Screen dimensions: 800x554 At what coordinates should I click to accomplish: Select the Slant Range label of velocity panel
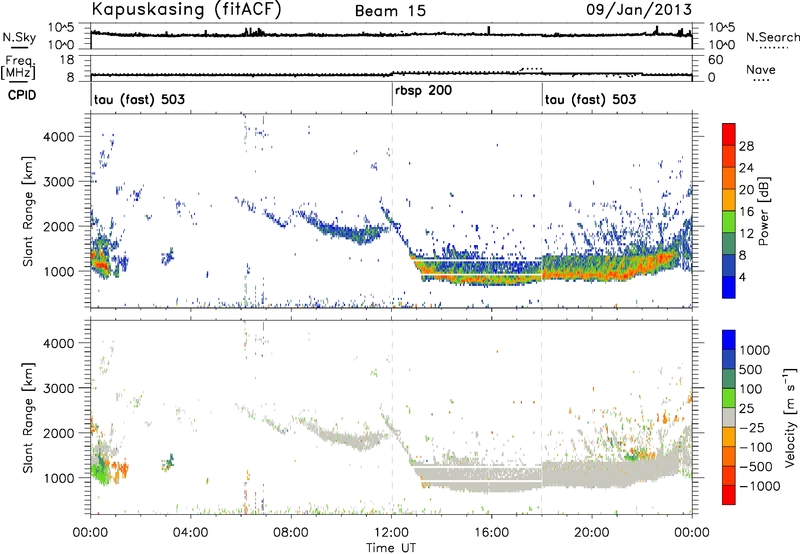pyautogui.click(x=27, y=418)
